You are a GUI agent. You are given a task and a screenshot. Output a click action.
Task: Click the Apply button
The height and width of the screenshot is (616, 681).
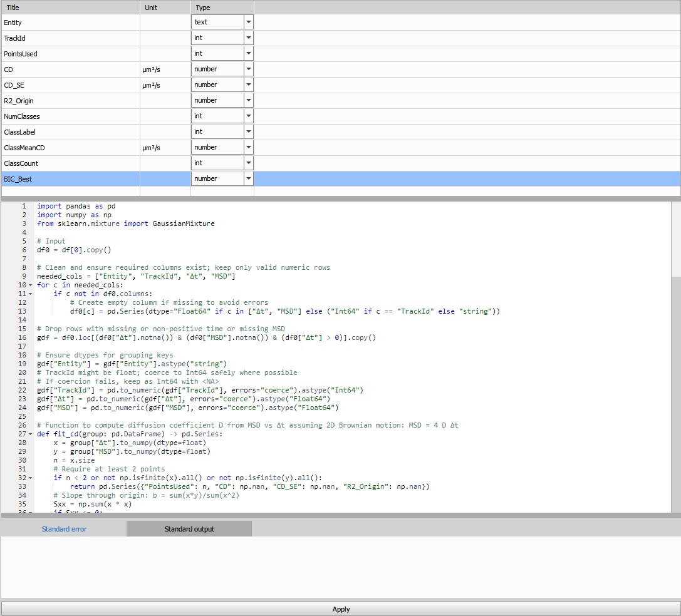(341, 609)
